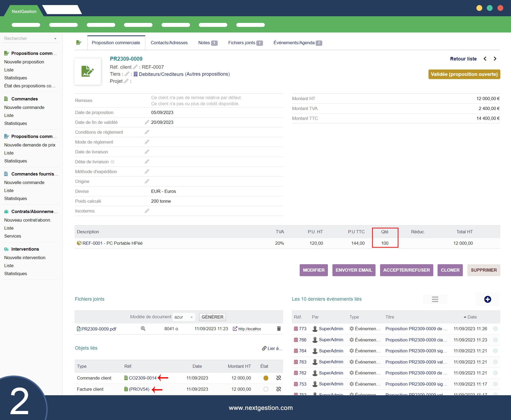Go to previous proposal with left chevron

[x=485, y=59]
